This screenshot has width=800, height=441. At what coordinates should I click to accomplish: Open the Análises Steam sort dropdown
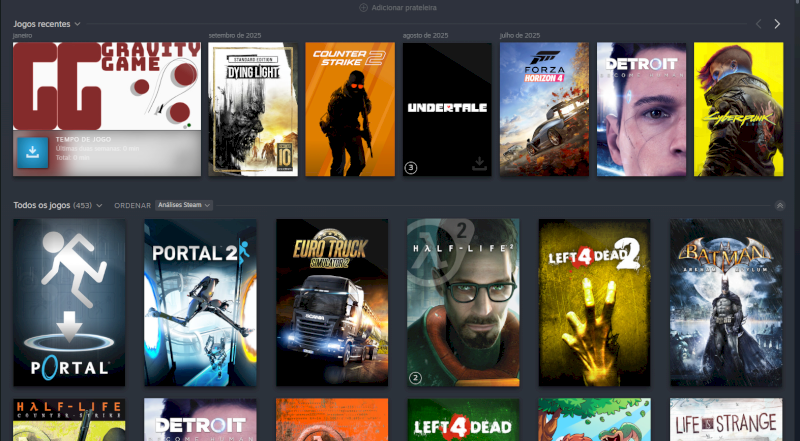(x=184, y=205)
